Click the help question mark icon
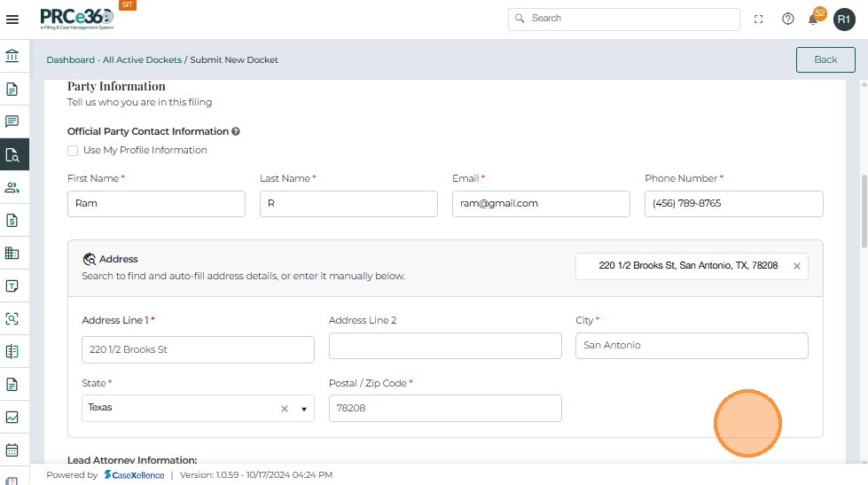The height and width of the screenshot is (485, 868). pyautogui.click(x=787, y=19)
